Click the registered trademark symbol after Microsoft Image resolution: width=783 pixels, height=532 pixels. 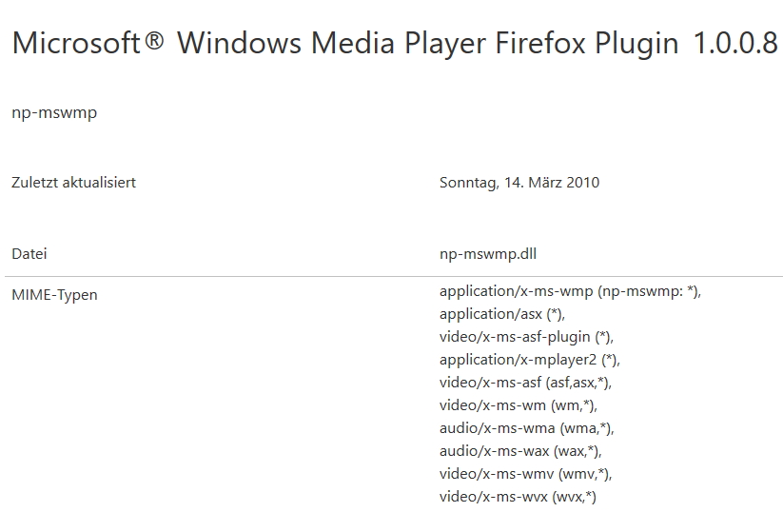click(155, 42)
